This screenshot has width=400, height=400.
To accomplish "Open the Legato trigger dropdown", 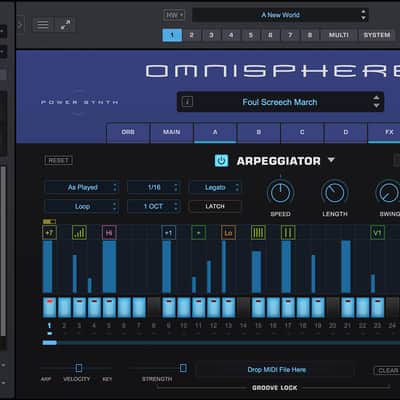I will point(215,187).
